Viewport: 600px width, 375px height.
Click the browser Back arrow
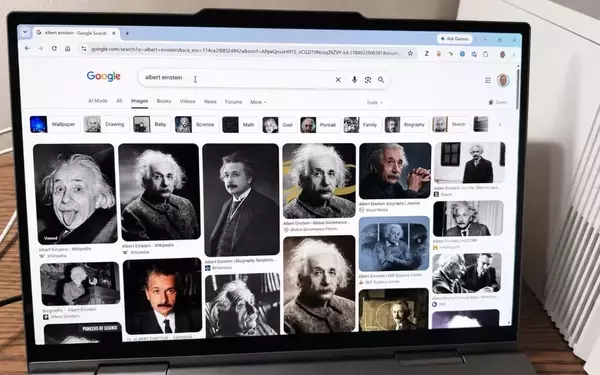tap(27, 48)
